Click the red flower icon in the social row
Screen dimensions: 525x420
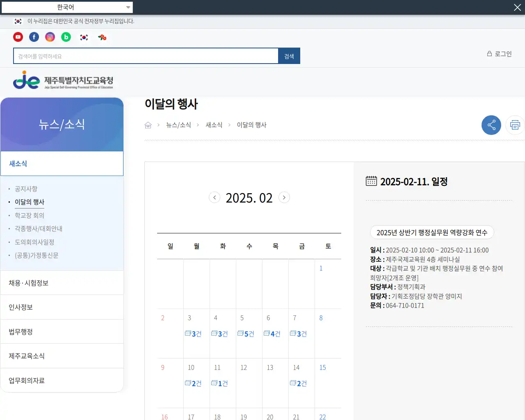102,37
